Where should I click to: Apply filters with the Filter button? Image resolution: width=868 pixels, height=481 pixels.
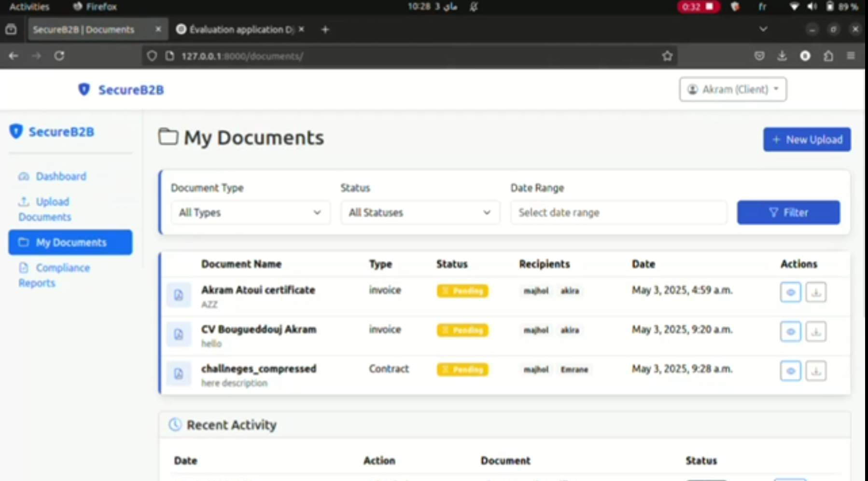(788, 212)
